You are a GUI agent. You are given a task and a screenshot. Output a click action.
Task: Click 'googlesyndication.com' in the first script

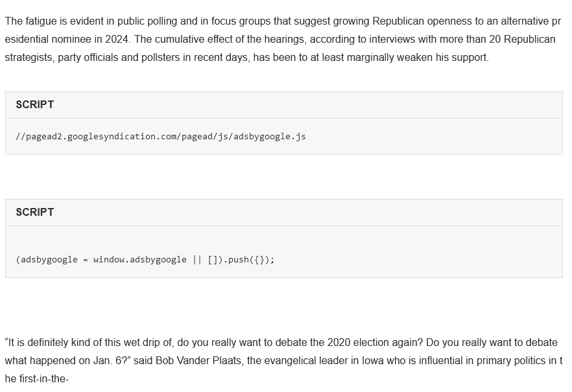point(122,137)
